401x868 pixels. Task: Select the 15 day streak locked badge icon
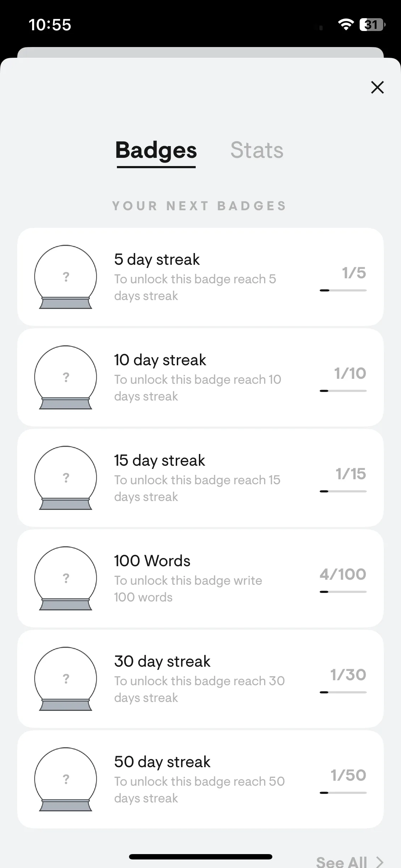[x=66, y=478]
